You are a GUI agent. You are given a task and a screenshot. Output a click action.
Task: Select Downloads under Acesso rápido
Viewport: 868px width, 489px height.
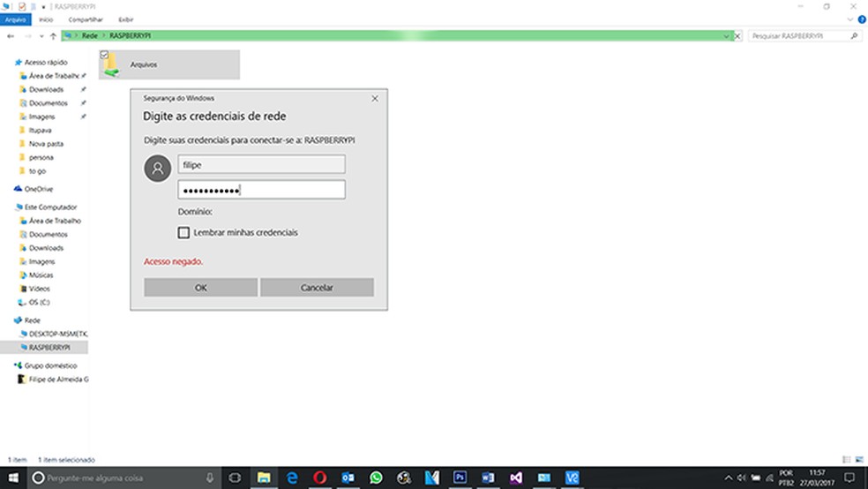46,90
